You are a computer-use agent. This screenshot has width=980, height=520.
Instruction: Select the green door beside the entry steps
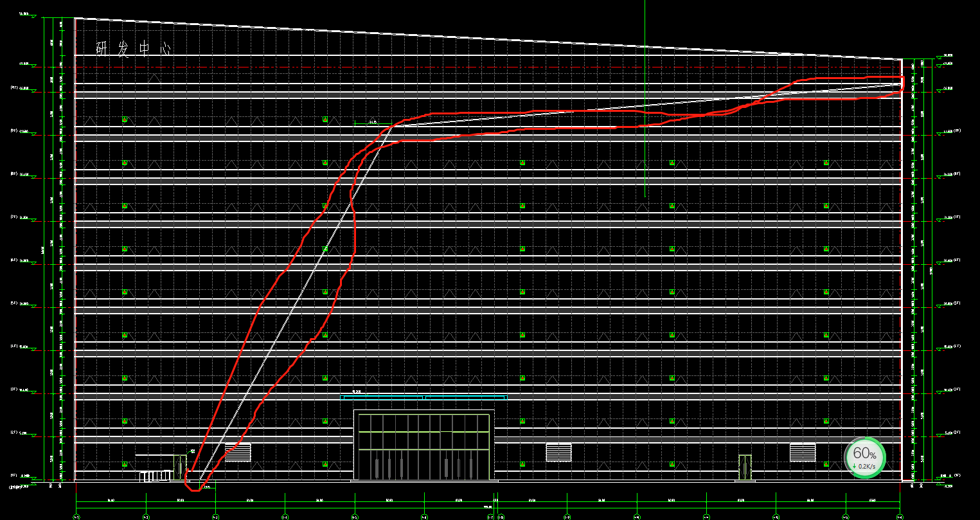(x=179, y=467)
